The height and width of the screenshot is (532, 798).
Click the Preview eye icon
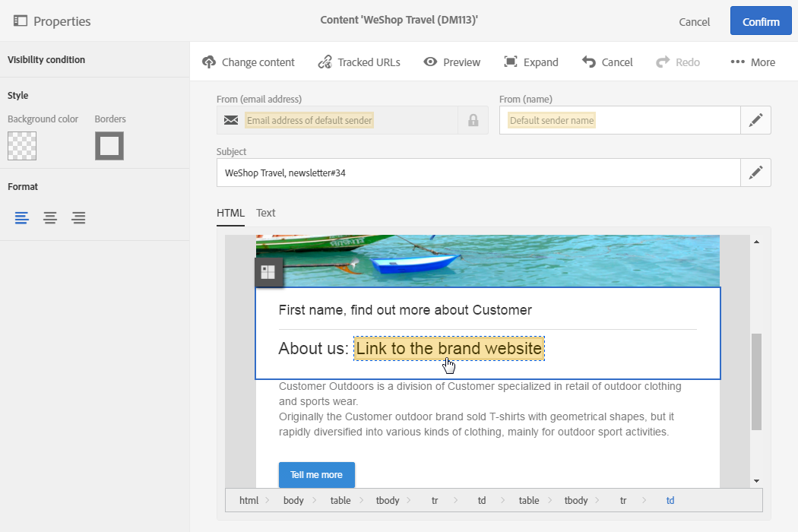430,62
